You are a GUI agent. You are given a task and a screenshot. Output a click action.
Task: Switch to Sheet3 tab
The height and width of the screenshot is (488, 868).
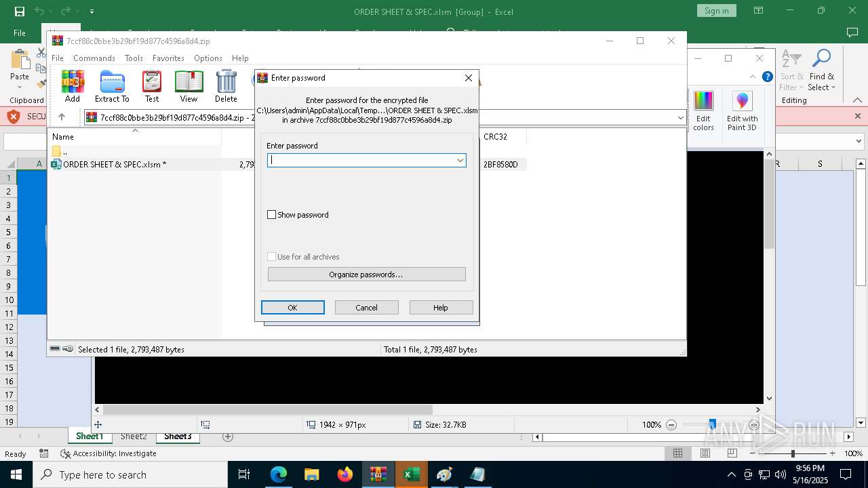(x=178, y=436)
